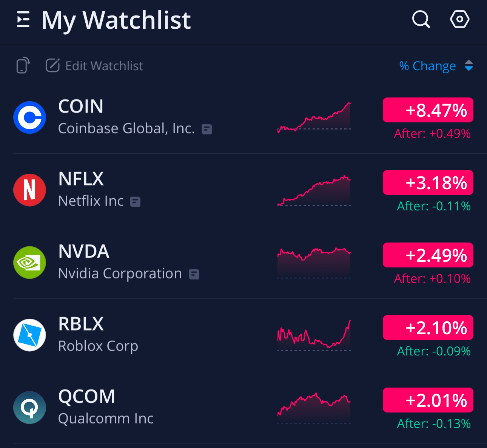Click the Roblox logo icon
487x448 pixels.
coord(30,335)
